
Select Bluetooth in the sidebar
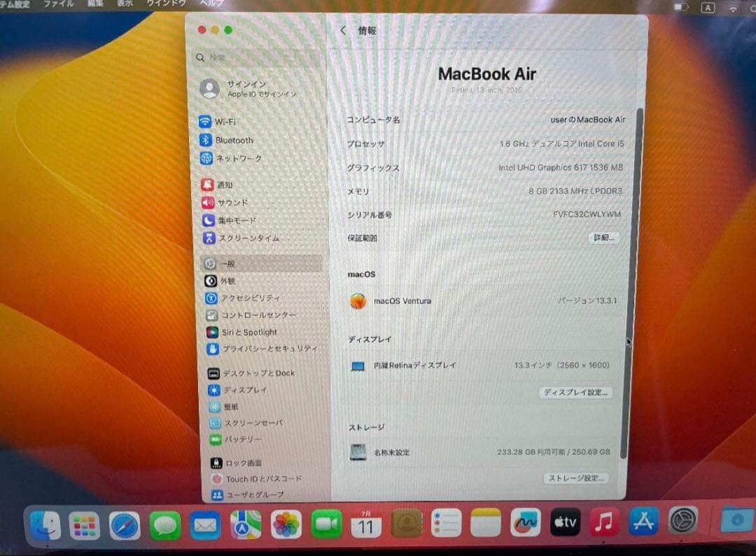[233, 139]
